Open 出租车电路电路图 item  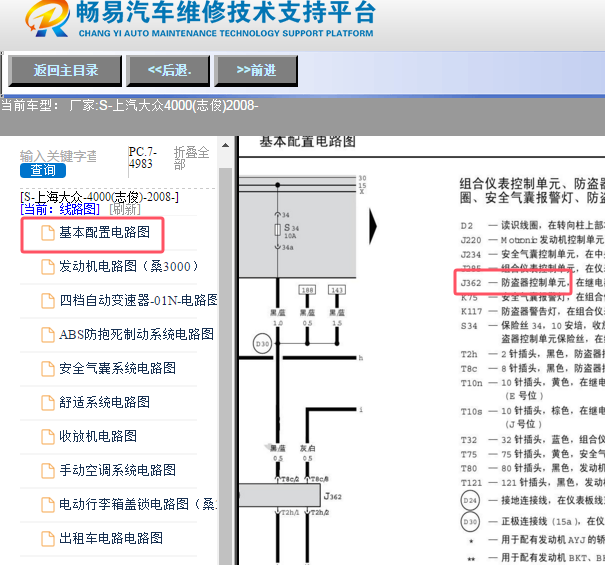[111, 538]
